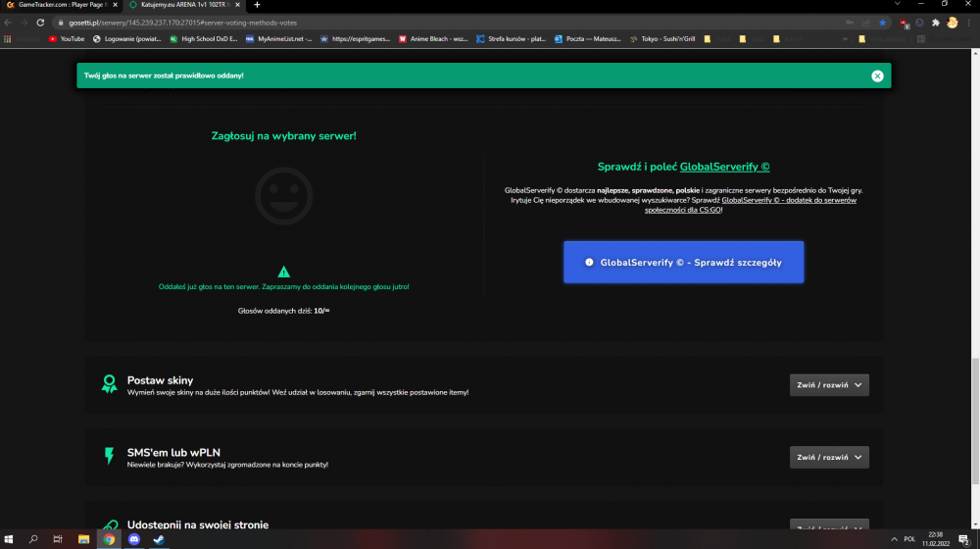Reload the page with the refresh icon

(x=40, y=23)
